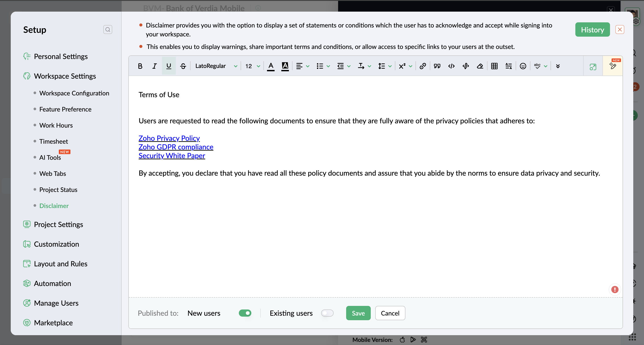Open the HTML source embed icon
The height and width of the screenshot is (345, 644).
click(x=466, y=66)
